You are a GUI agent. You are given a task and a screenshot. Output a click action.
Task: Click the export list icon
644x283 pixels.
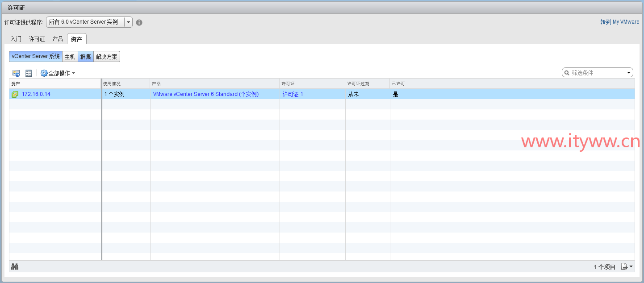[624, 266]
